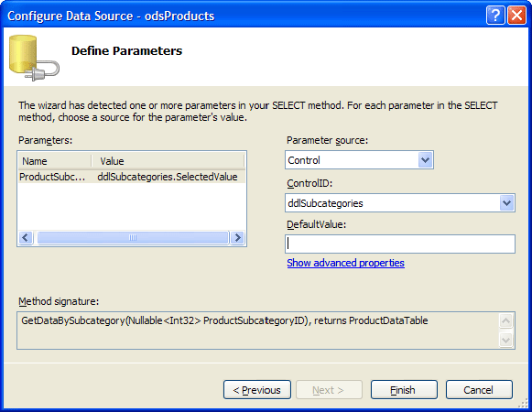Click the Method signature down arrow

[505, 340]
